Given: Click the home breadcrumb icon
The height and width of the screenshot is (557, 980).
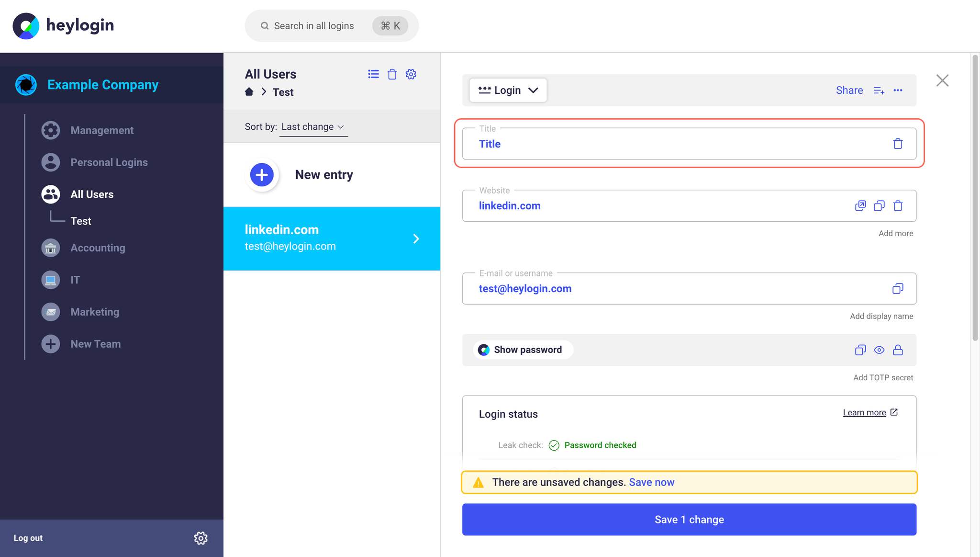Looking at the screenshot, I should 249,92.
